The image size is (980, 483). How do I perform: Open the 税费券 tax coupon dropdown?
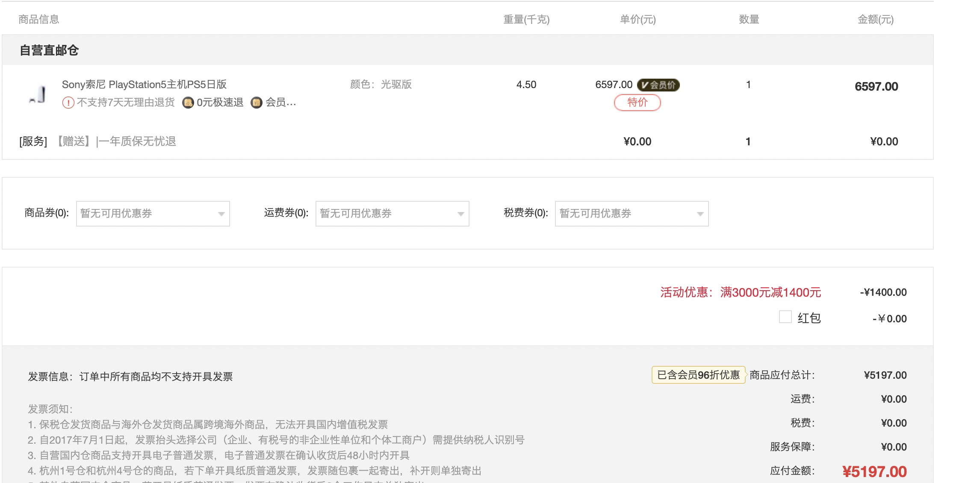632,213
